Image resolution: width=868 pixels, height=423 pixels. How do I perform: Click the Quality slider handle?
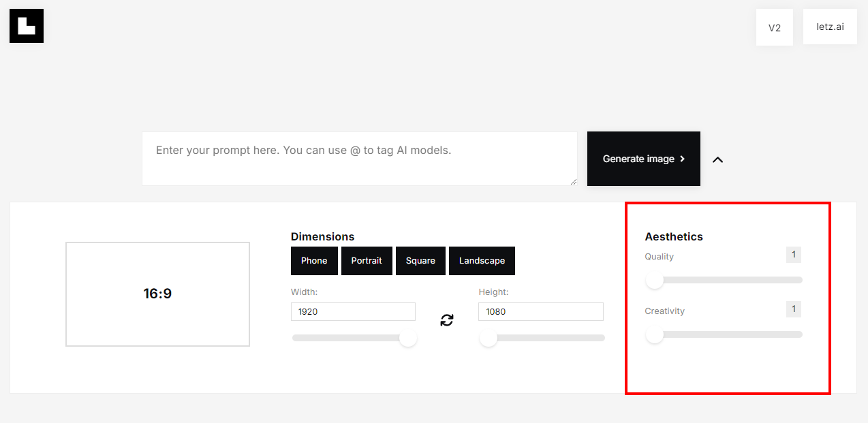click(655, 280)
